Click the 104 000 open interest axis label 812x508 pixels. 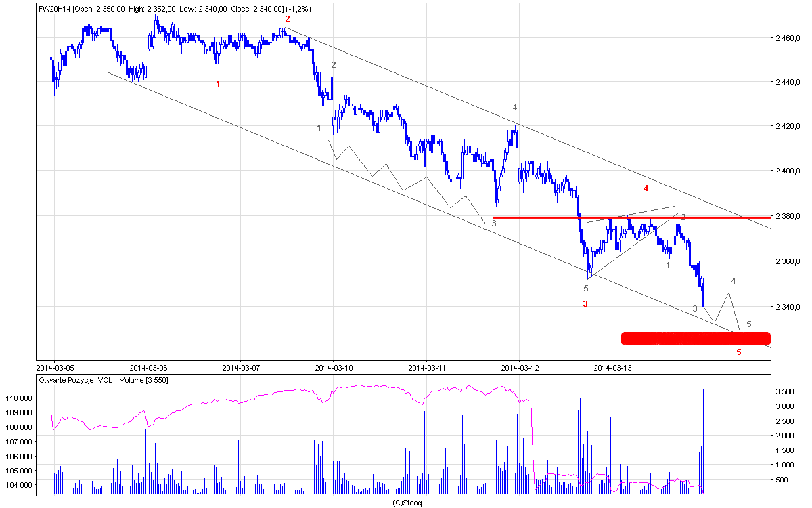(20, 485)
